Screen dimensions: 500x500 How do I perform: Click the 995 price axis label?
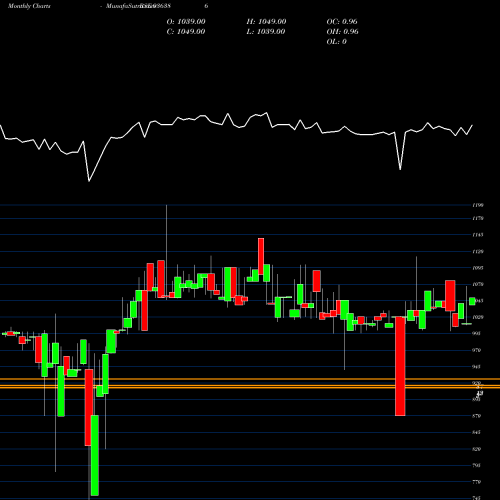(x=477, y=333)
